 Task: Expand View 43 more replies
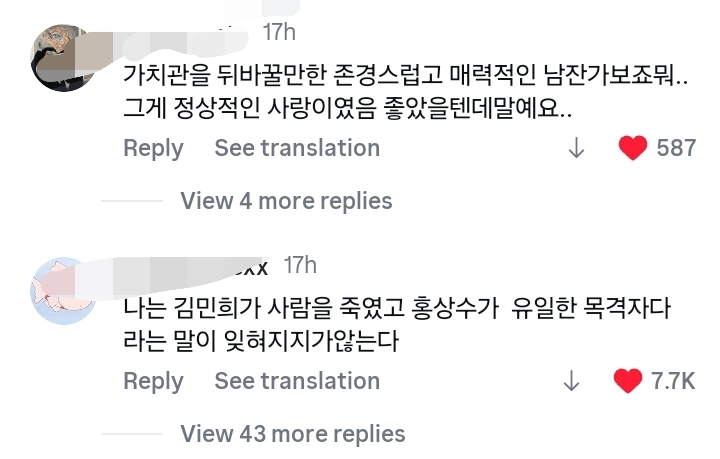(x=292, y=434)
